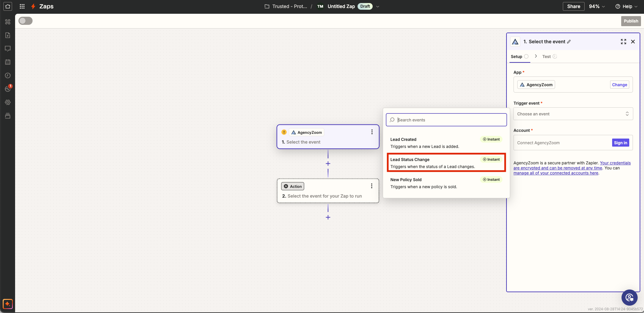This screenshot has height=313, width=644.
Task: Open manage all connected accounts link
Action: coord(555,173)
